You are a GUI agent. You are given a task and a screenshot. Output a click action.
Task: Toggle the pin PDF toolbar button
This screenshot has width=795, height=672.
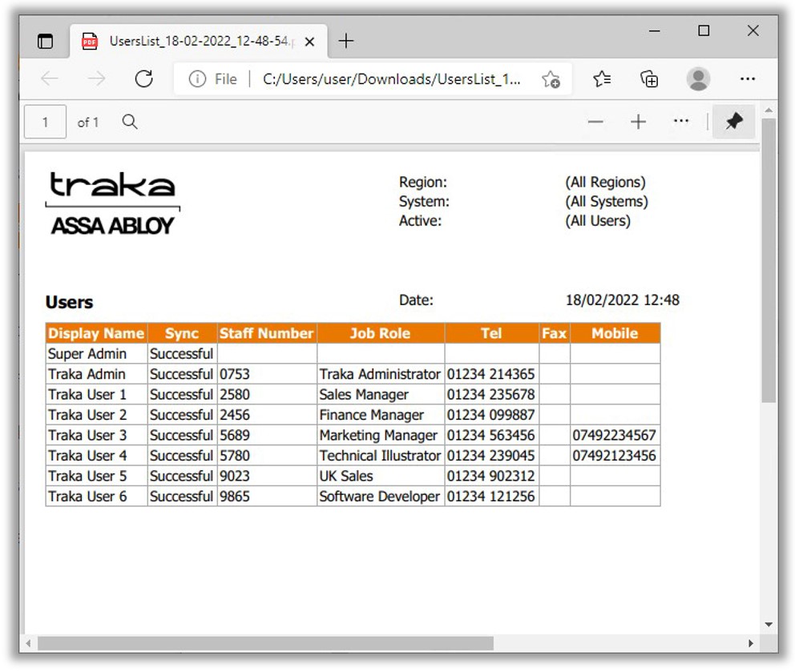(x=733, y=122)
